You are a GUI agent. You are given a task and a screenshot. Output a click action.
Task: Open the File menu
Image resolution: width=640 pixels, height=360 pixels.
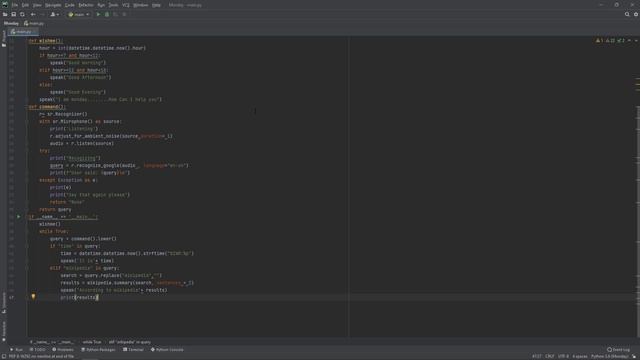coord(15,5)
